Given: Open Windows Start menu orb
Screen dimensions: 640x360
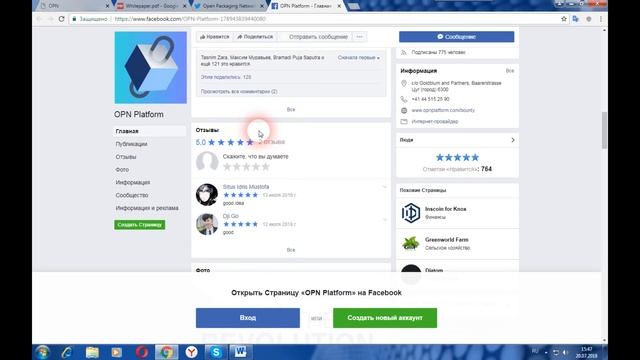Looking at the screenshot, I should click(42, 352).
